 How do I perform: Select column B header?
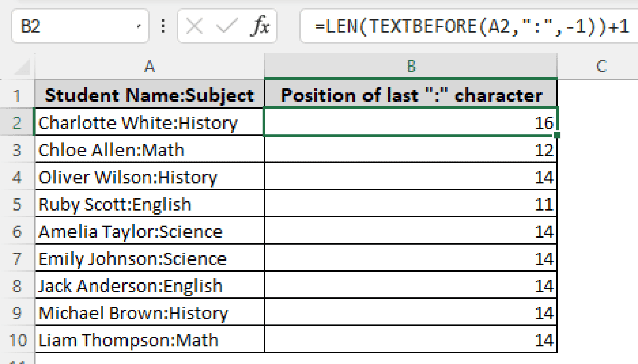411,66
